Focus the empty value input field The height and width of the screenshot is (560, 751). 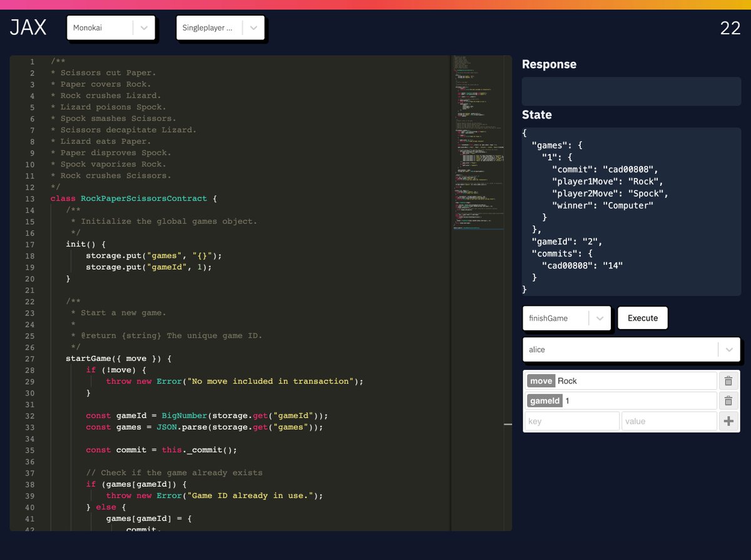pyautogui.click(x=669, y=421)
